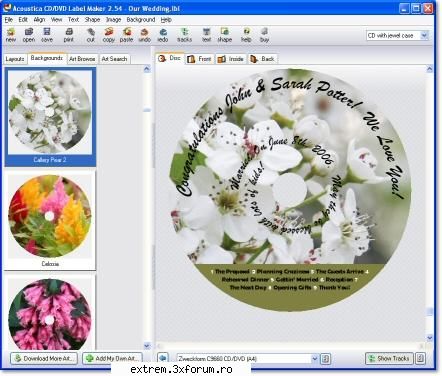Open the Help menu
Screen dimensions: 442x376
click(166, 20)
